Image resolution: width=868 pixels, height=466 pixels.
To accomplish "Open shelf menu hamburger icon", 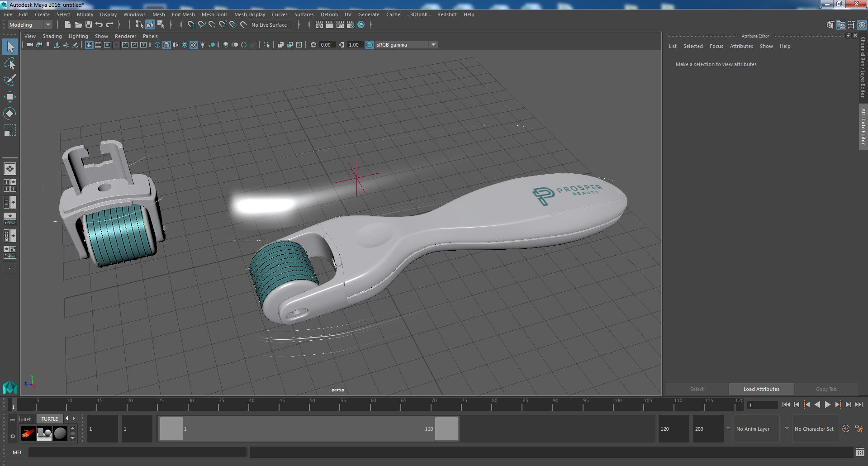I will [x=13, y=420].
